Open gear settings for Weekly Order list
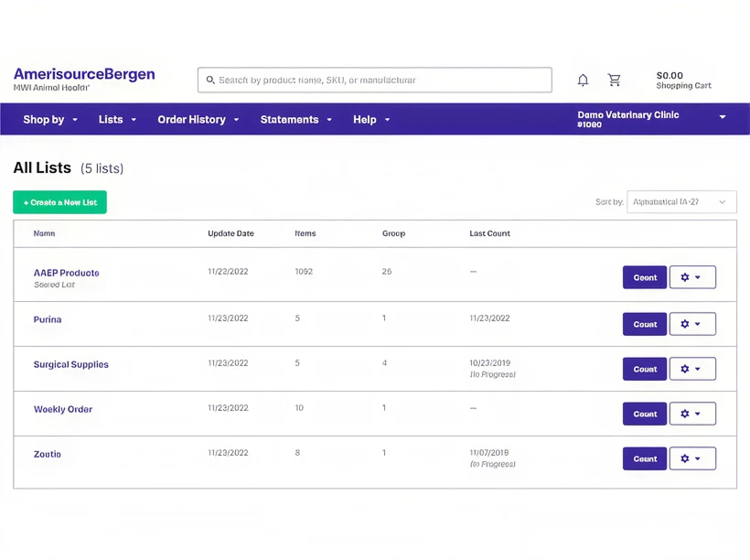The width and height of the screenshot is (750, 560). click(692, 414)
